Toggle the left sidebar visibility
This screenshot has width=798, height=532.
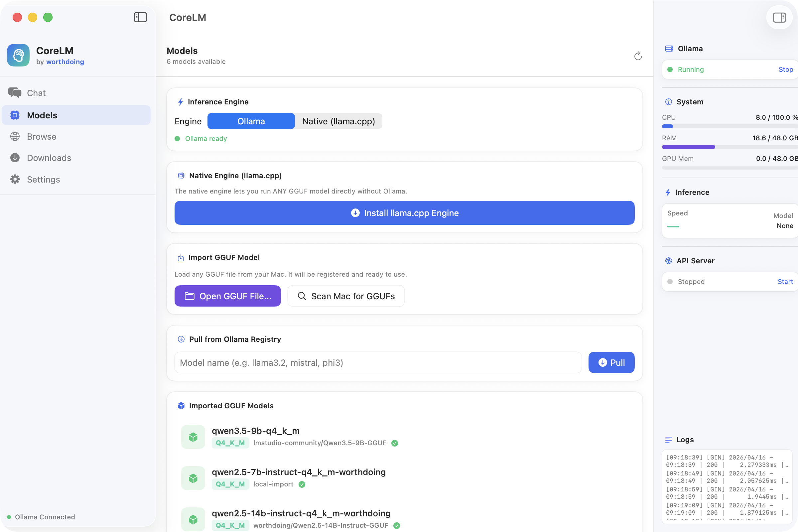point(140,17)
